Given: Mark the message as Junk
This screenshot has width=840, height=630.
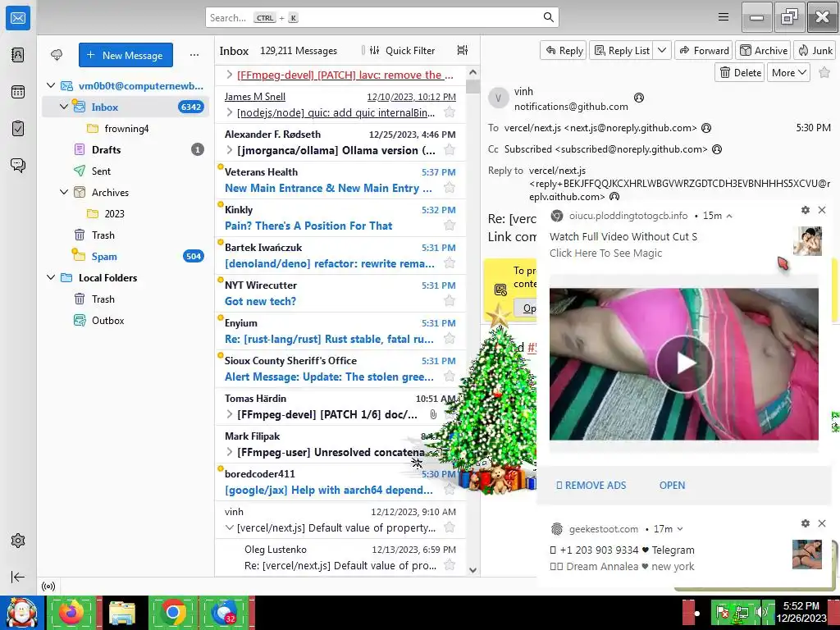Looking at the screenshot, I should [x=815, y=50].
